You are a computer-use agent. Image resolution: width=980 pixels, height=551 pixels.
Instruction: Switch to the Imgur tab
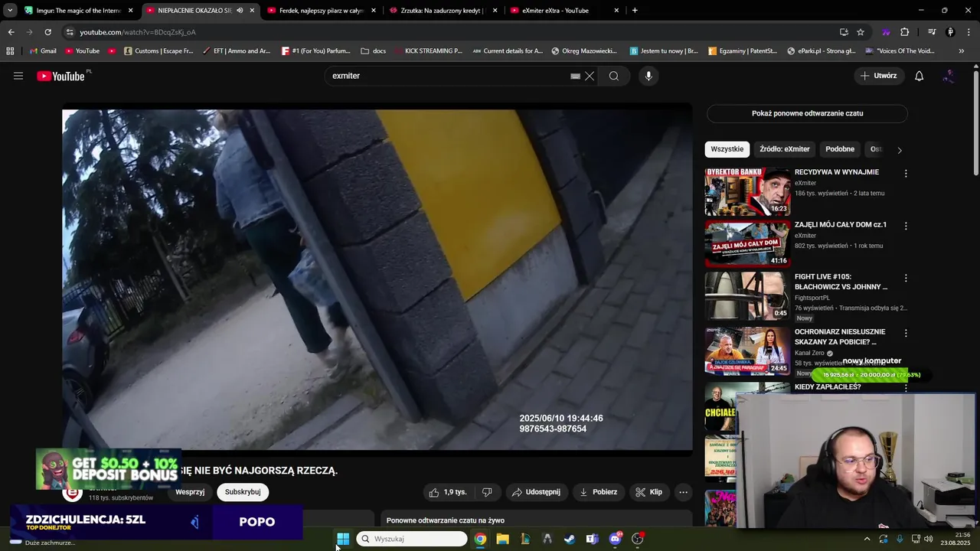78,11
